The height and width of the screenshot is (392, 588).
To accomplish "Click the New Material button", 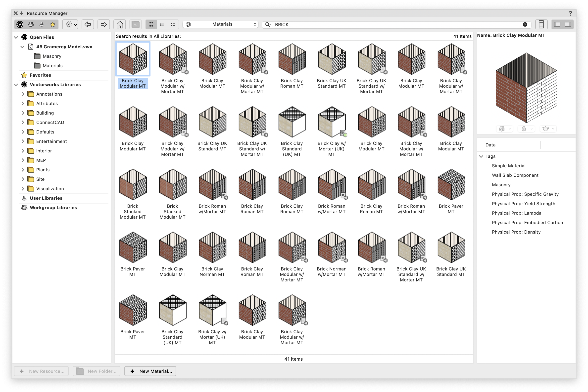I will tap(150, 371).
